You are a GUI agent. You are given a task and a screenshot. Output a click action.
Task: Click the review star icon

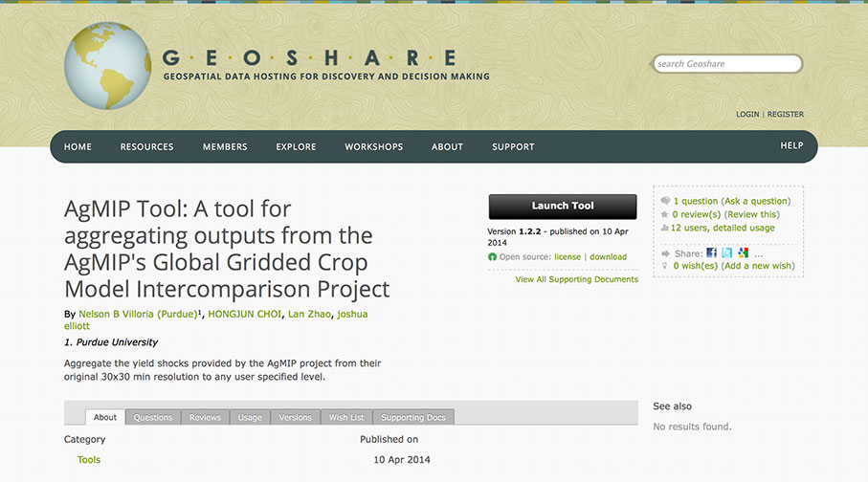point(665,214)
